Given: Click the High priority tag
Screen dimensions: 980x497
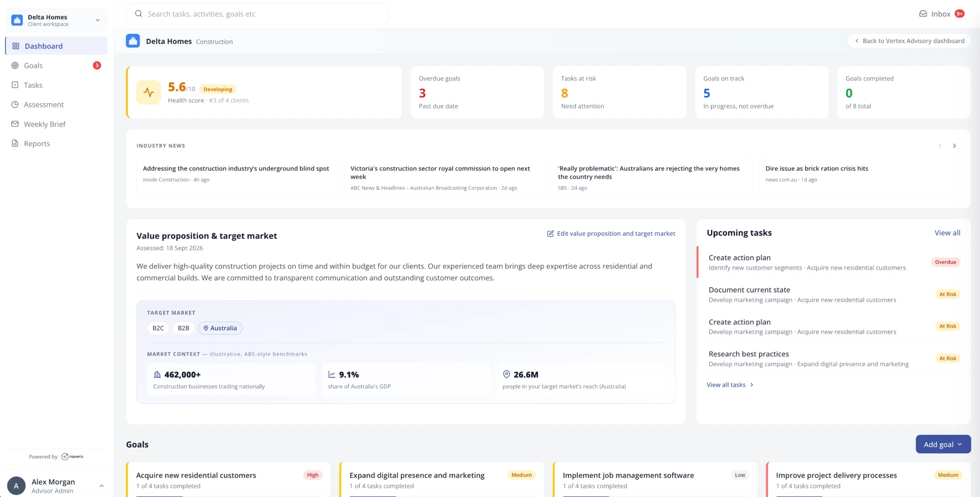Looking at the screenshot, I should click(313, 475).
